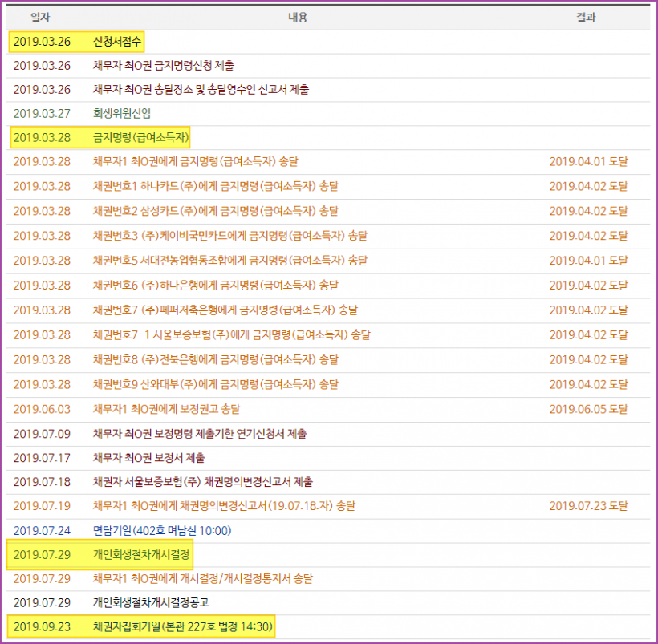658x644 pixels.
Task: Select 채권번호6 하나은행 송달 row
Action: pos(328,286)
